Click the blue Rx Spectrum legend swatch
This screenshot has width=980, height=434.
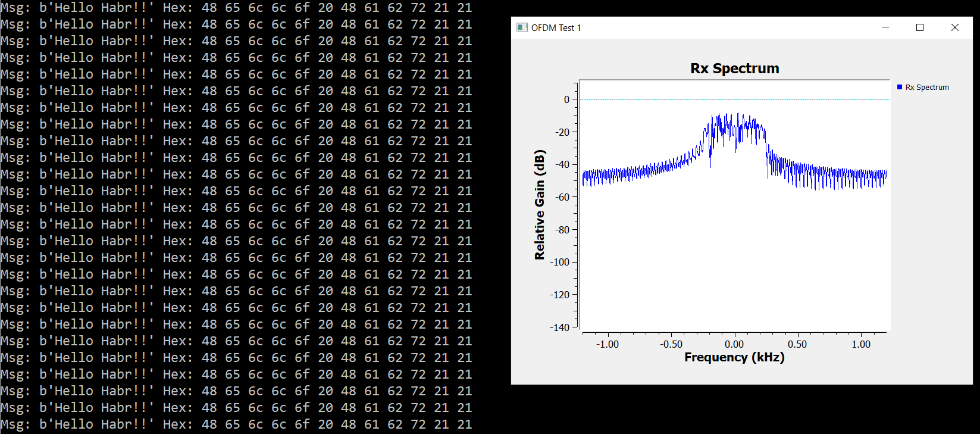pyautogui.click(x=900, y=87)
